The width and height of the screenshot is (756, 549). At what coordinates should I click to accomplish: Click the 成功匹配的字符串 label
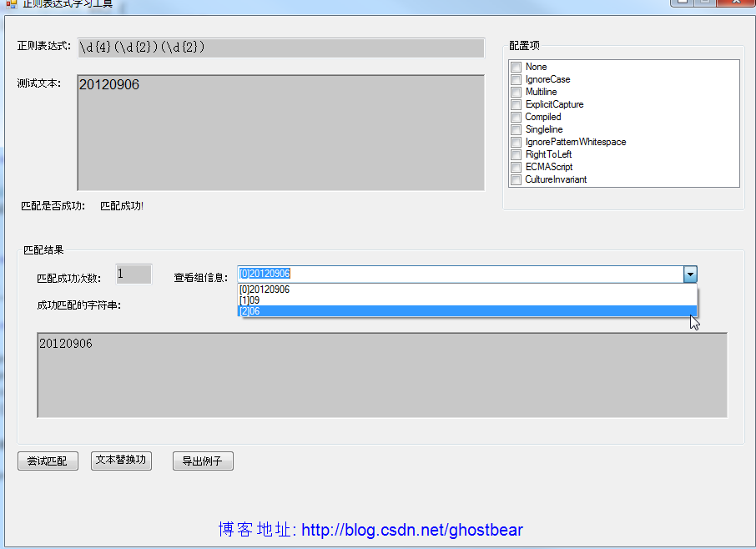pos(78,305)
